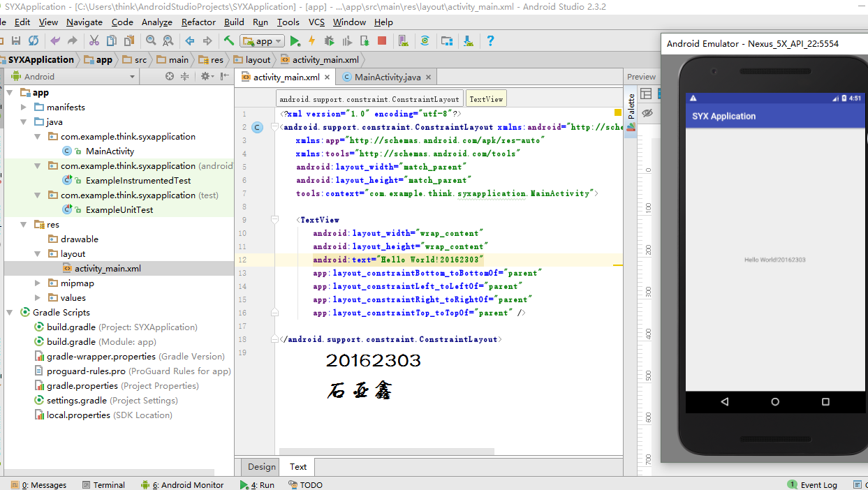Click the Redo arrow icon
The image size is (868, 490).
[x=73, y=40]
